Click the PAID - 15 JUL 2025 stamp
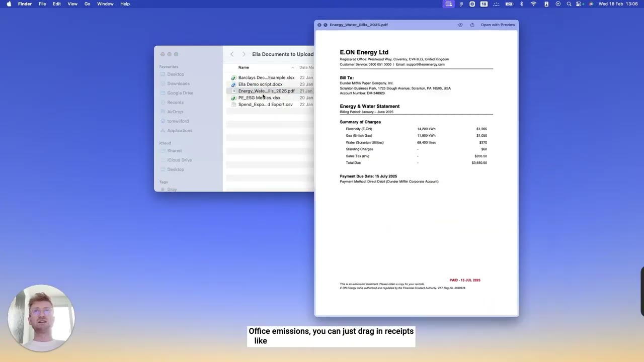 click(465, 280)
